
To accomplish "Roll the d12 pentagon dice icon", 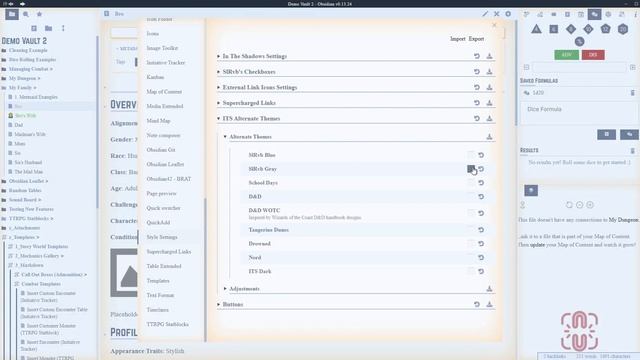I will pos(605,29).
